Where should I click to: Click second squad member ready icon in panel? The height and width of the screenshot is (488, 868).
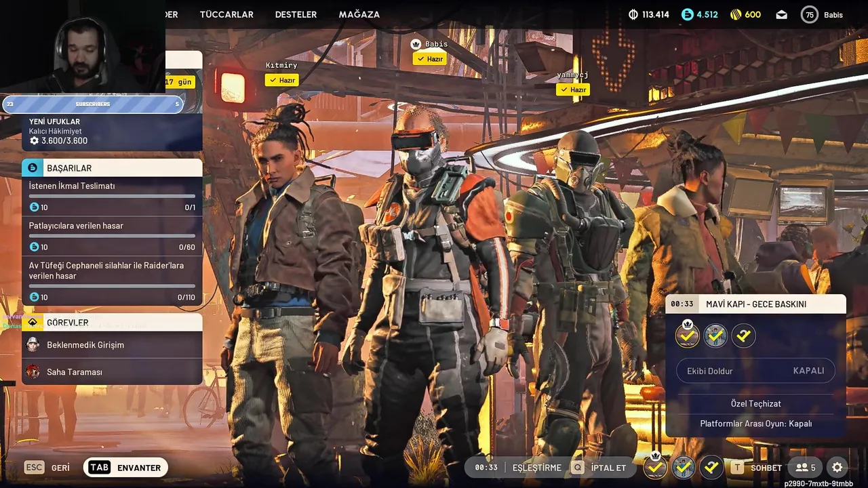click(x=715, y=335)
